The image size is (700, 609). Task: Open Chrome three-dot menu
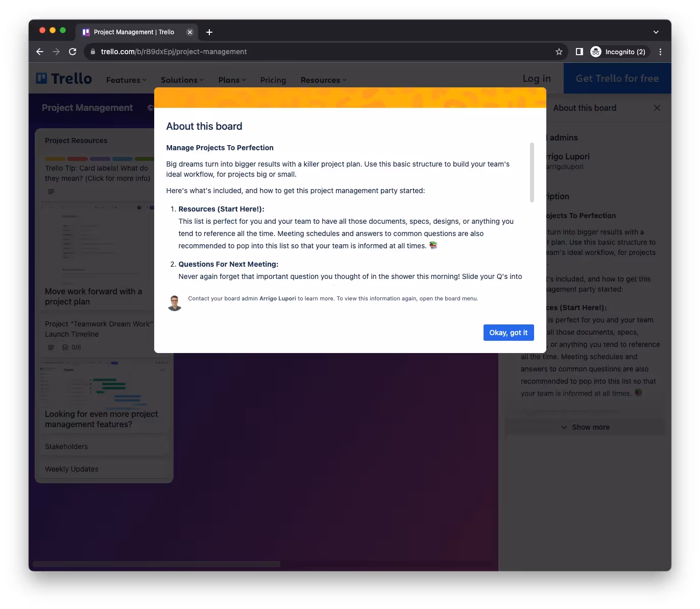(660, 52)
